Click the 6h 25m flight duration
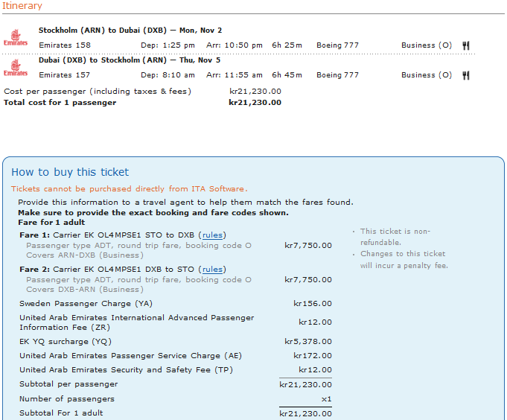The height and width of the screenshot is (420, 507). [x=287, y=45]
